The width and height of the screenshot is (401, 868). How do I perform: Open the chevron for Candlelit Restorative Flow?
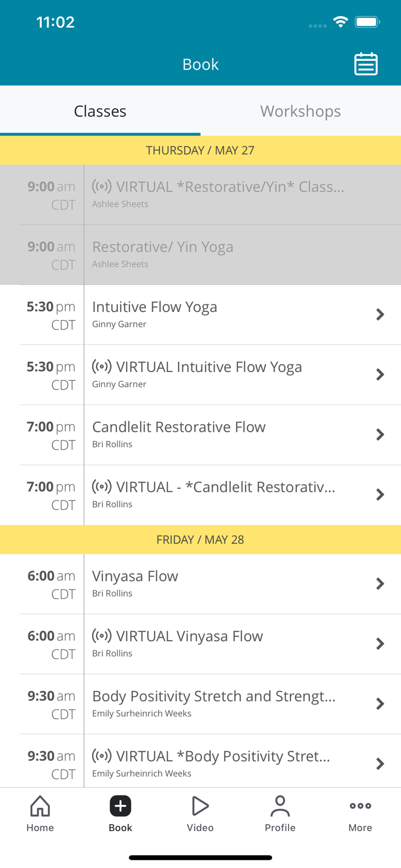pos(380,434)
